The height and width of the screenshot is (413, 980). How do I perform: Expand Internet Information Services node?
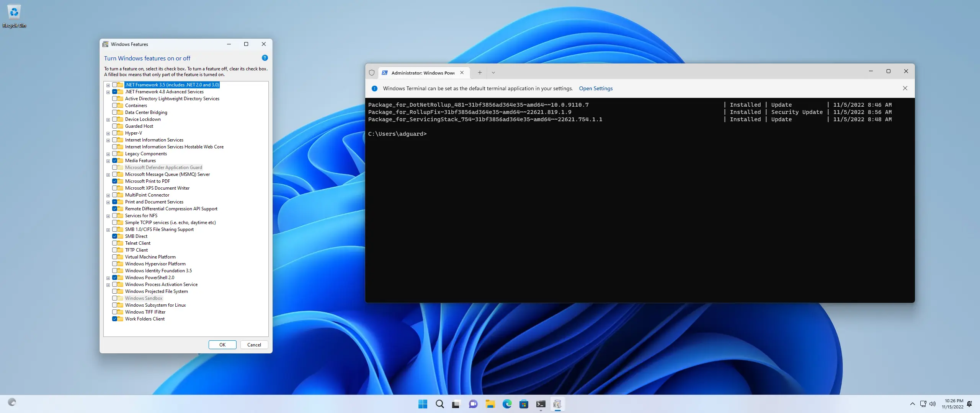pos(108,140)
